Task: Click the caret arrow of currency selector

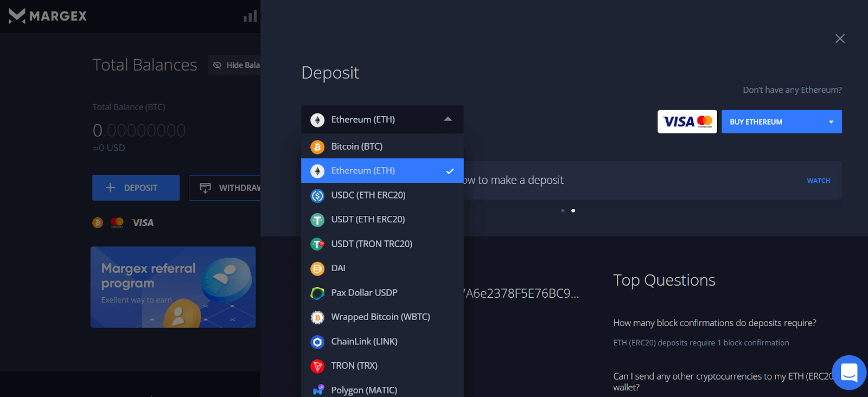Action: click(x=448, y=119)
